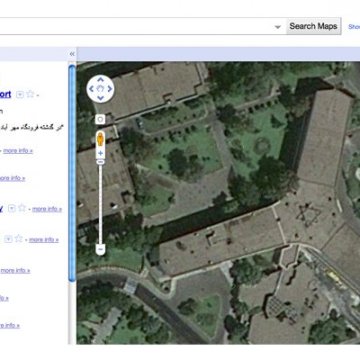Open the first 'more info »' link
The height and width of the screenshot is (360, 360).
[x=18, y=151]
